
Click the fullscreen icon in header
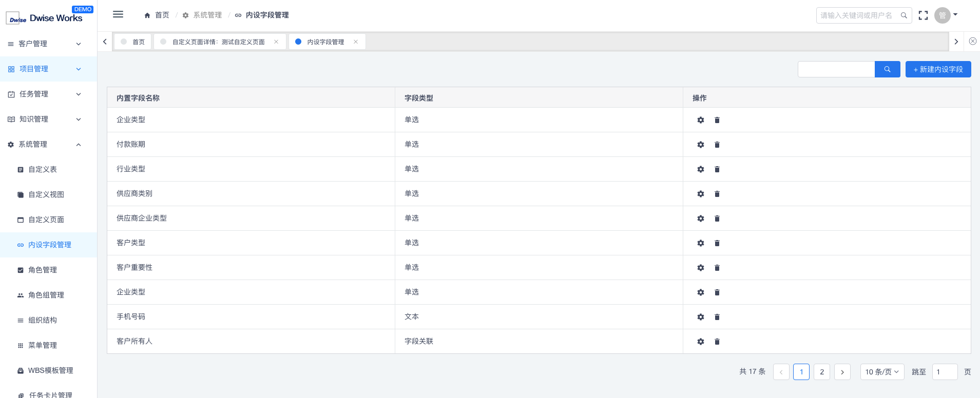[923, 15]
